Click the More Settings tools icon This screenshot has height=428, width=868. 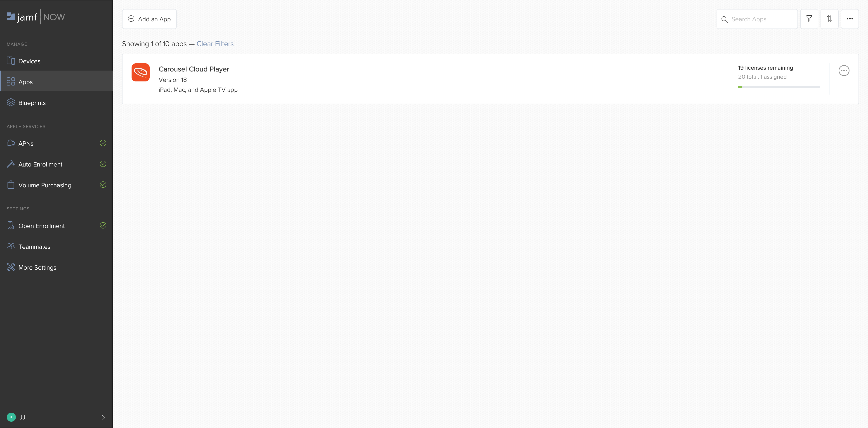pos(11,267)
